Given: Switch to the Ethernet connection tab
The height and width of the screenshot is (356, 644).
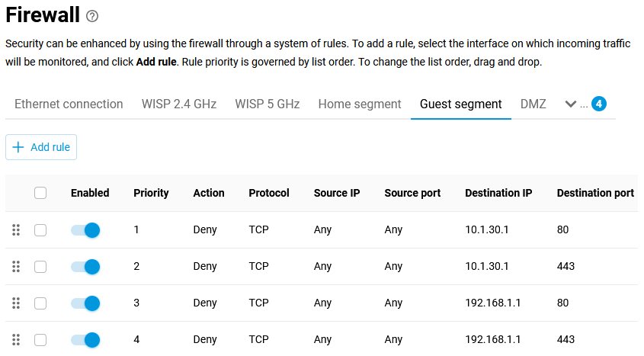Looking at the screenshot, I should pyautogui.click(x=69, y=104).
